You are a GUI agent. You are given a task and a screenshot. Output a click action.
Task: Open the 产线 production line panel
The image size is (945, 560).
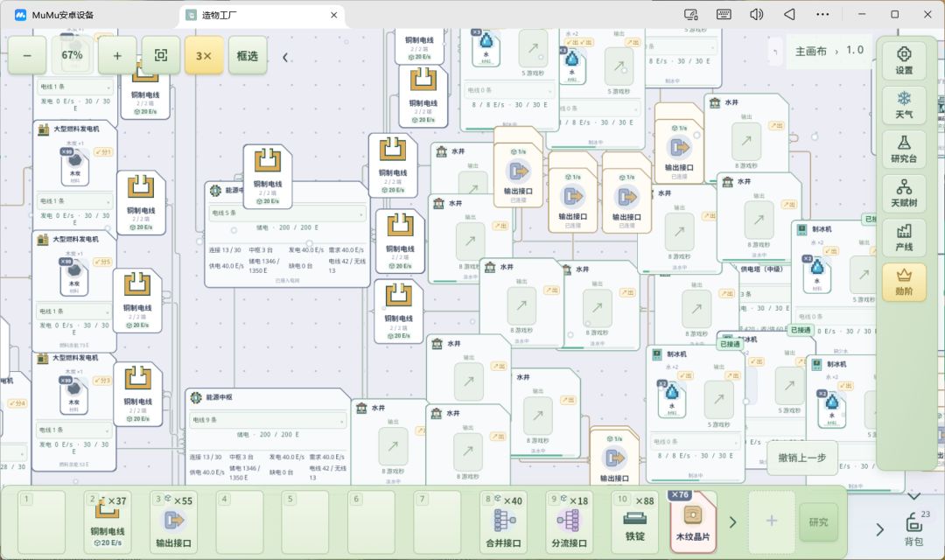click(x=903, y=237)
